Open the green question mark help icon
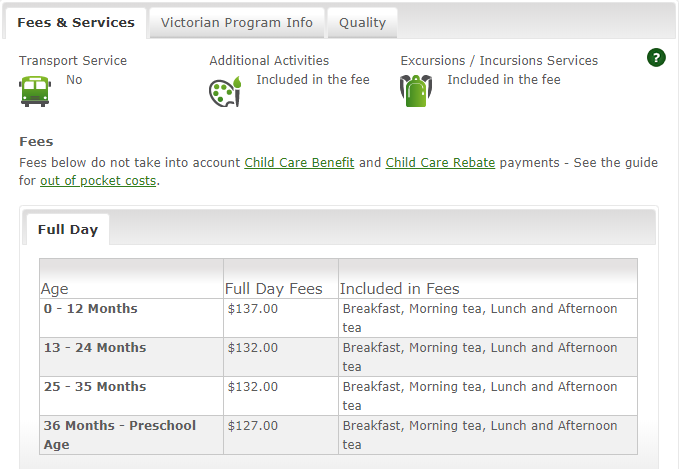Viewport: 679px width, 469px height. 656,57
